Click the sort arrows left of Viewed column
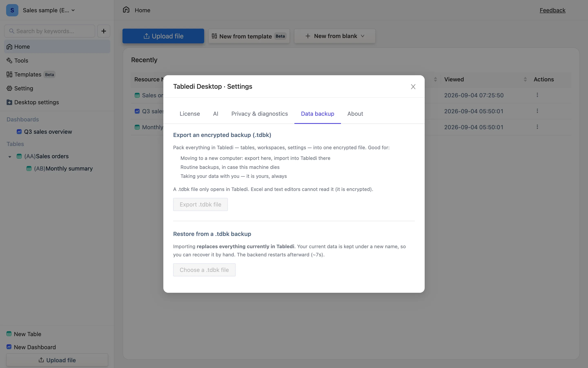Image resolution: width=588 pixels, height=368 pixels. (435, 79)
